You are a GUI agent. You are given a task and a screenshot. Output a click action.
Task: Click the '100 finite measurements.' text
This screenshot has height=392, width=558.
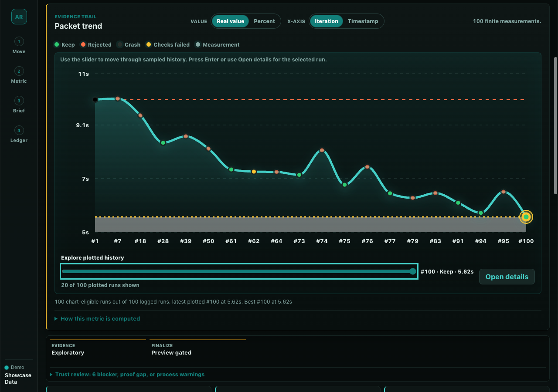click(507, 21)
